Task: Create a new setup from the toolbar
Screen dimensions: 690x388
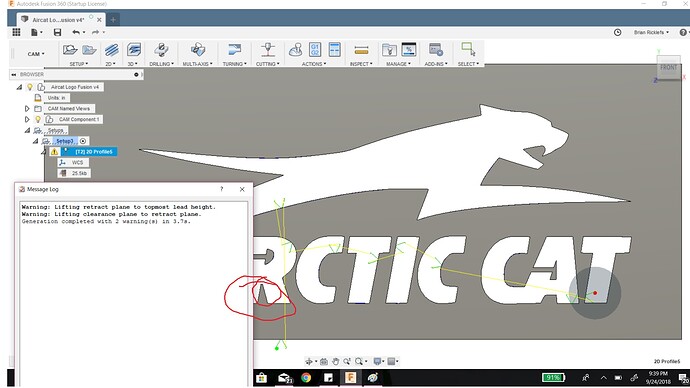Action: tap(70, 50)
